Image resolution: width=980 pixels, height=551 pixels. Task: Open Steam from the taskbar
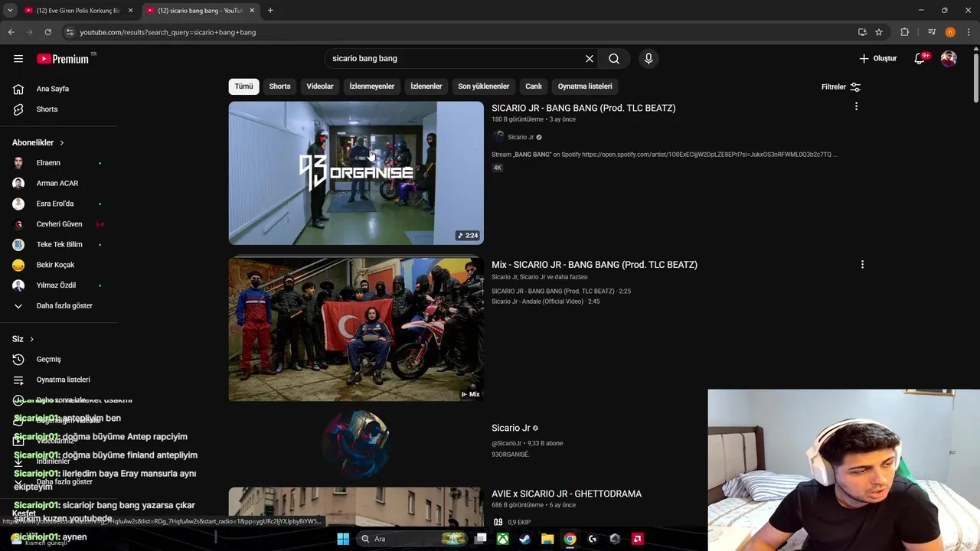[x=524, y=539]
